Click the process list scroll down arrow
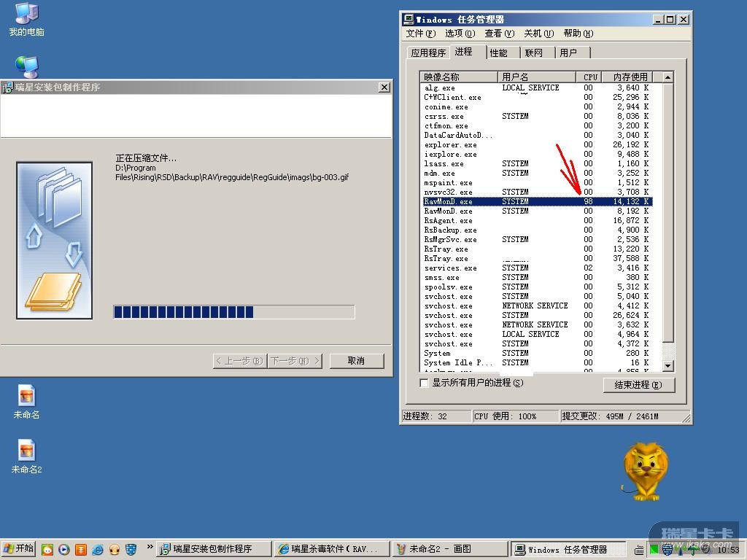Image resolution: width=747 pixels, height=560 pixels. [x=668, y=366]
